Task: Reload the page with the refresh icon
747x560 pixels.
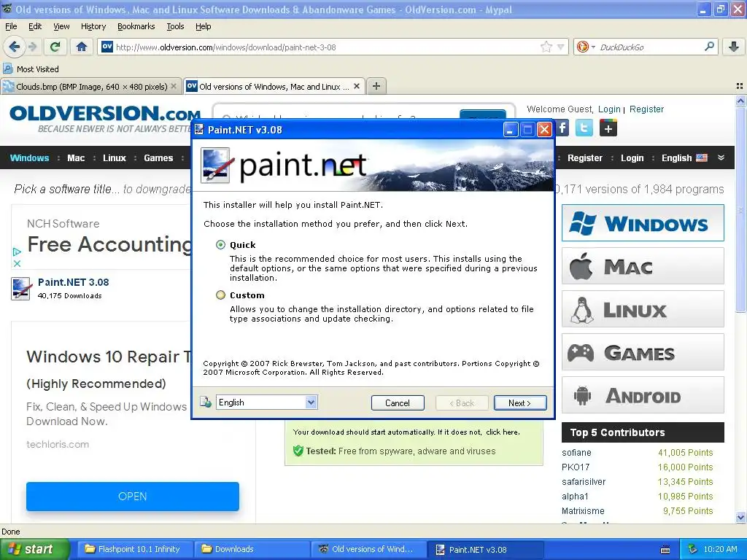Action: click(x=55, y=47)
